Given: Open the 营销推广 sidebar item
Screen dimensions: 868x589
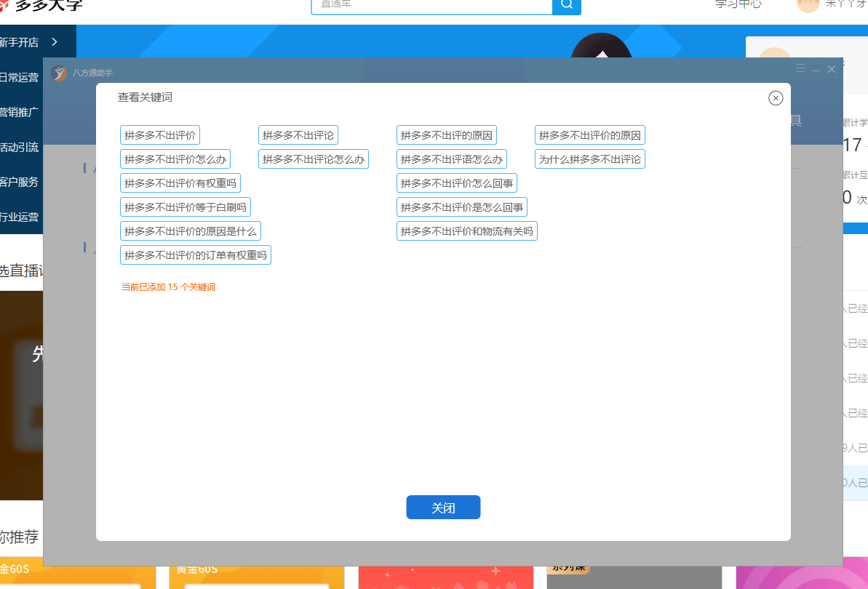Looking at the screenshot, I should click(x=20, y=112).
